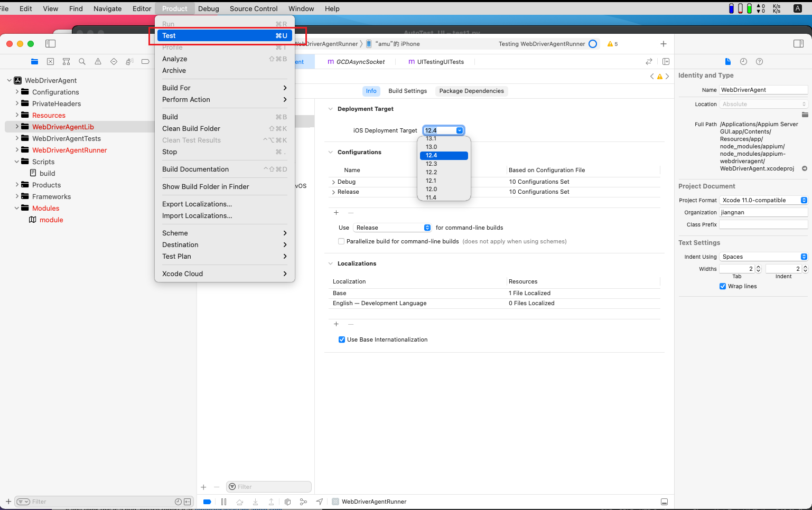Open the Project Format dropdown
This screenshot has width=812, height=510.
point(764,200)
